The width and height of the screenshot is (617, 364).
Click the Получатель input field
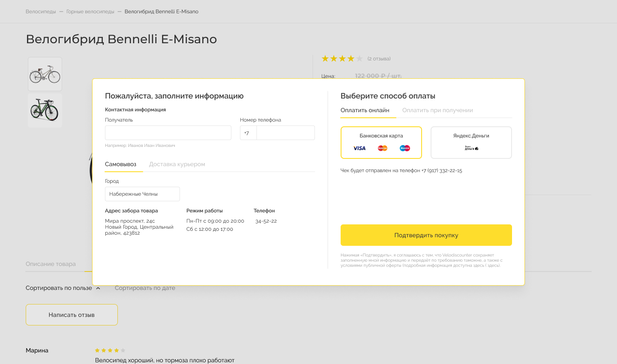point(168,133)
